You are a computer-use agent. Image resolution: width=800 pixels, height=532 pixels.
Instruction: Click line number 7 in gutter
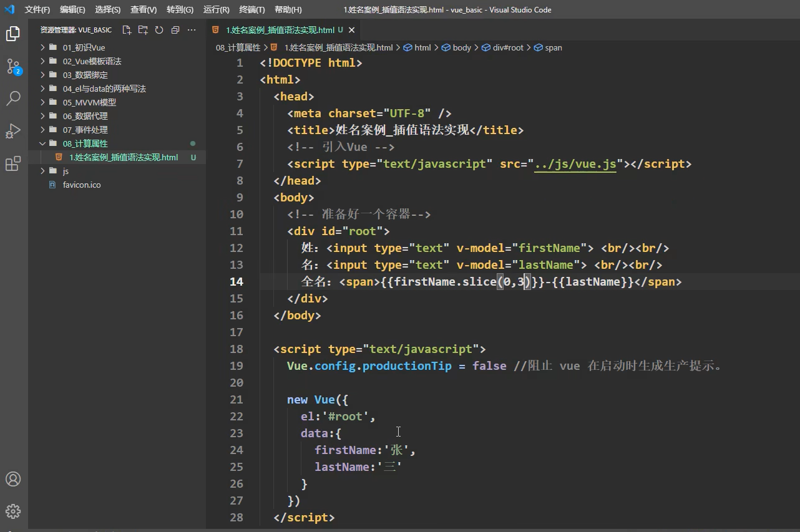(240, 164)
